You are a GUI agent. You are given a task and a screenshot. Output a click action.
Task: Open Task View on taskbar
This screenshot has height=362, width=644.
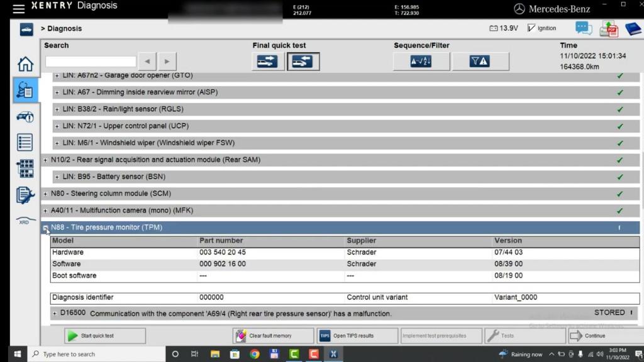tap(195, 354)
